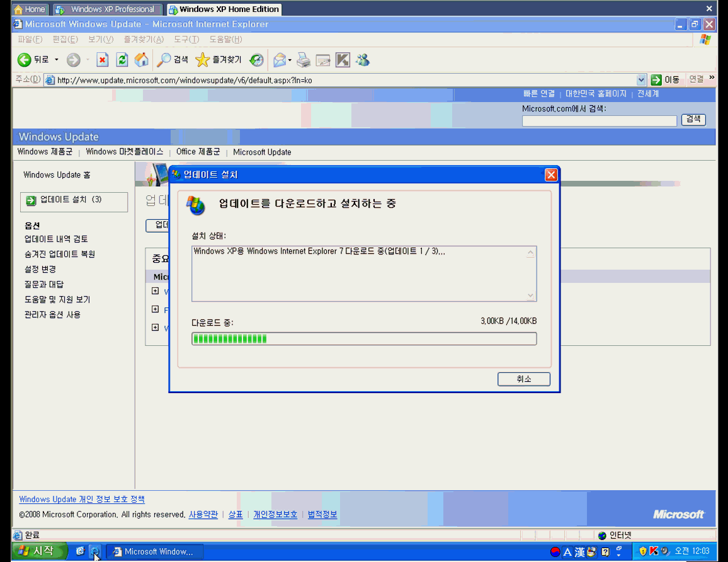The height and width of the screenshot is (562, 728).
Task: Open 전세계 link in header
Action: pyautogui.click(x=647, y=94)
